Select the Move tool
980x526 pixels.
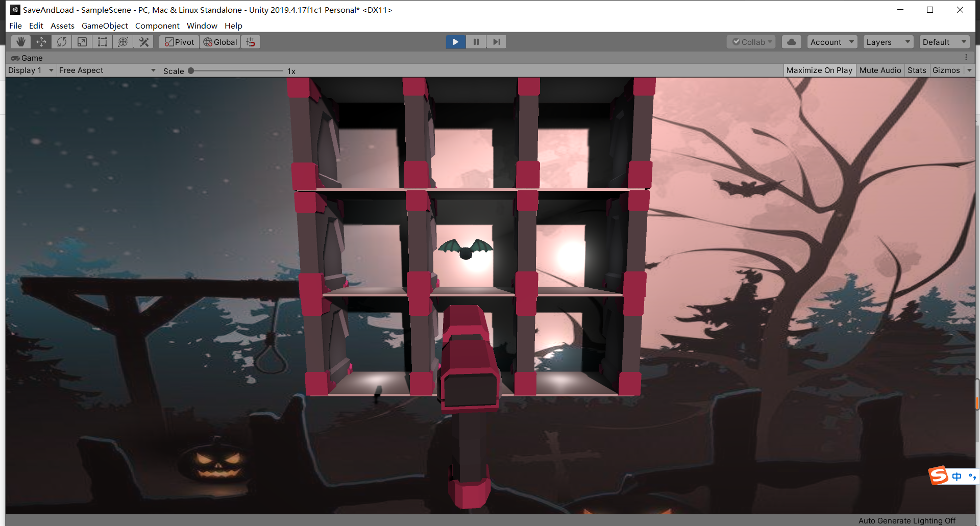tap(41, 42)
